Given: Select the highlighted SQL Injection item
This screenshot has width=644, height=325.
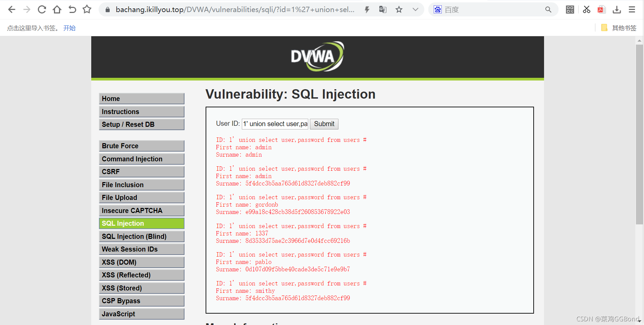Looking at the screenshot, I should (x=142, y=223).
